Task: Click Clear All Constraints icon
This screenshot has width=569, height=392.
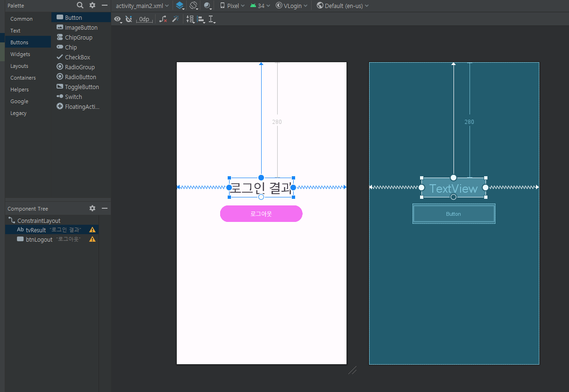Action: 163,19
